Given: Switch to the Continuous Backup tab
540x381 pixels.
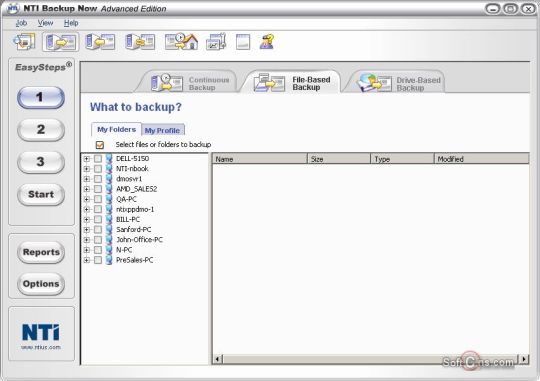Looking at the screenshot, I should [189, 83].
